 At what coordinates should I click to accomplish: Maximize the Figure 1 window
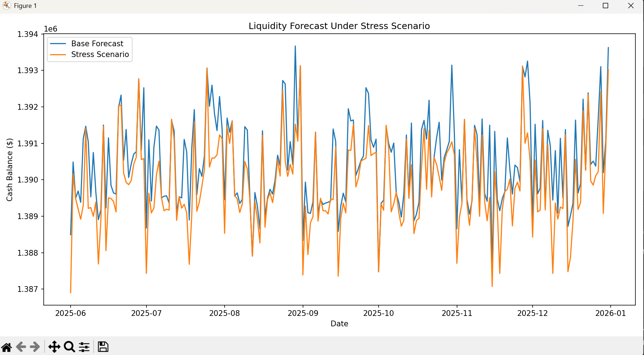606,6
